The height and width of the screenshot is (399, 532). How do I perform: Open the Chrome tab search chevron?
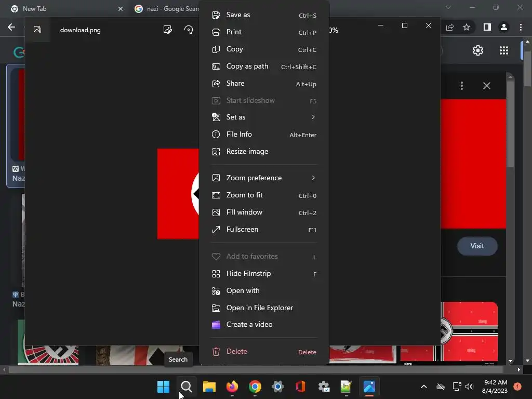click(x=448, y=7)
